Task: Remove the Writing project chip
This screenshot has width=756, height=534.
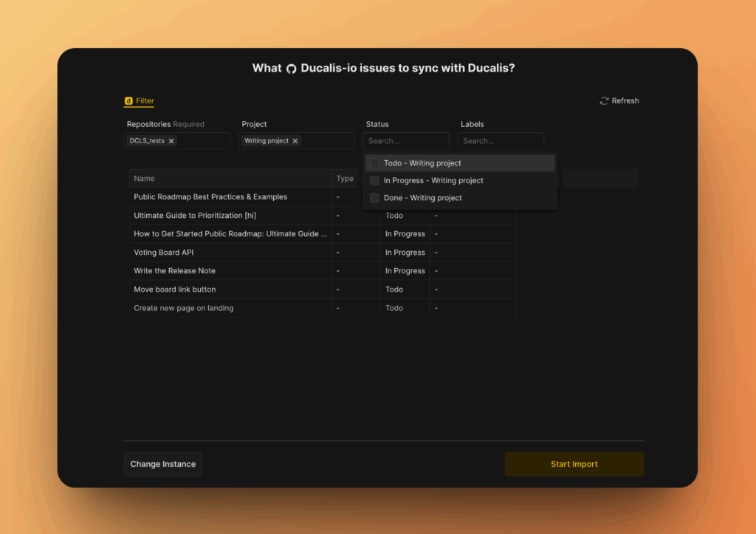Action: [x=295, y=141]
